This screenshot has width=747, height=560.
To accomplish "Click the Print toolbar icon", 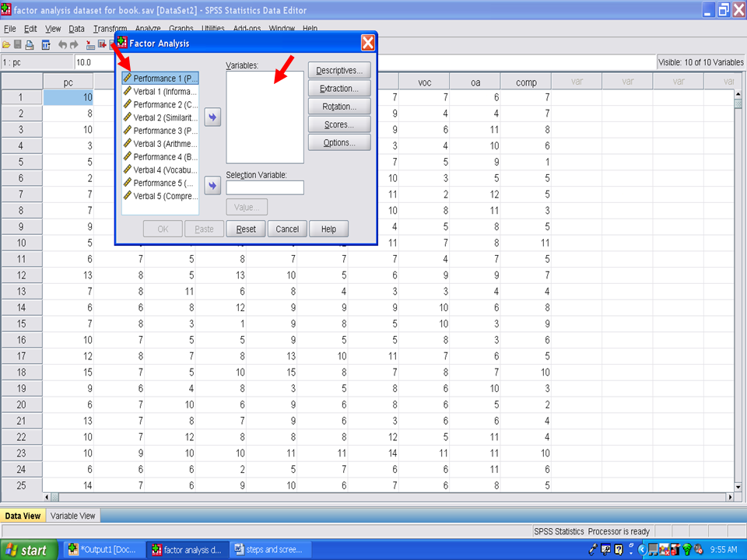I will tap(29, 44).
